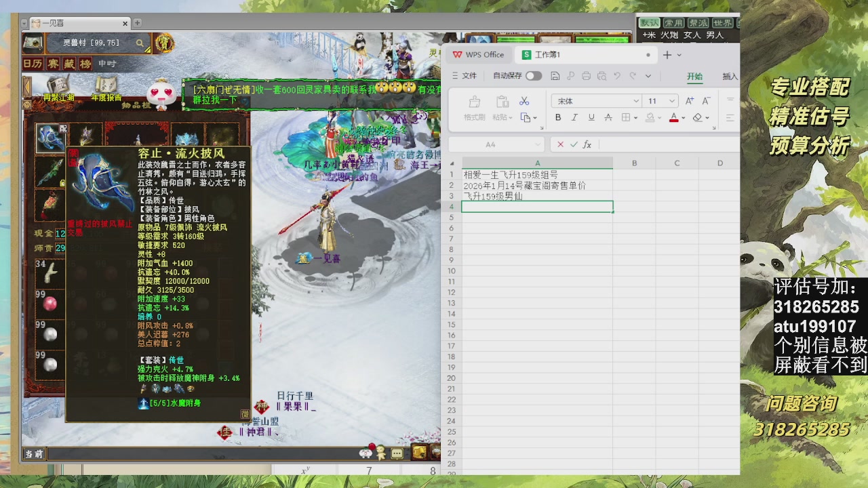Open the gold 寶 treasure shop icon
868x488 pixels.
click(x=163, y=43)
